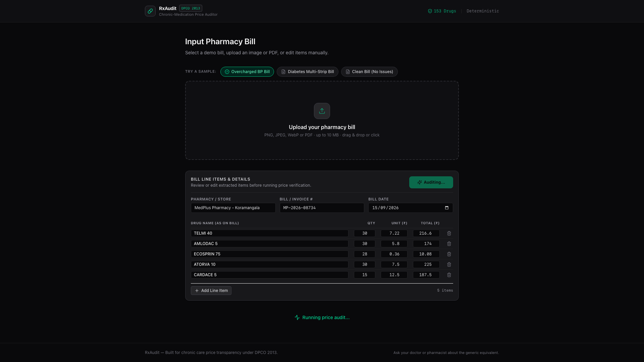
Task: Edit the AMLODAC 5 drug name field
Action: click(x=270, y=244)
